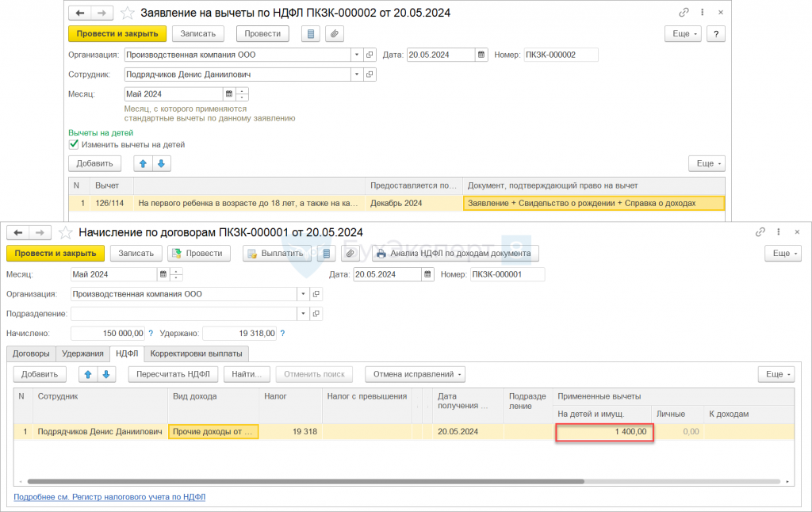Open the Организация record in Заявление window
Image resolution: width=812 pixels, height=512 pixels.
(x=370, y=55)
